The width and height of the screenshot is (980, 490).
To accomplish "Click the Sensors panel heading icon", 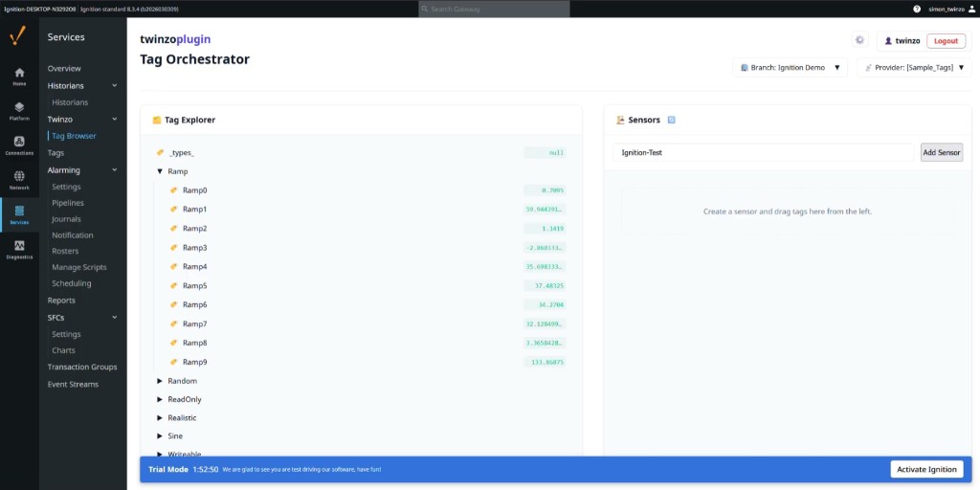I will coord(620,120).
